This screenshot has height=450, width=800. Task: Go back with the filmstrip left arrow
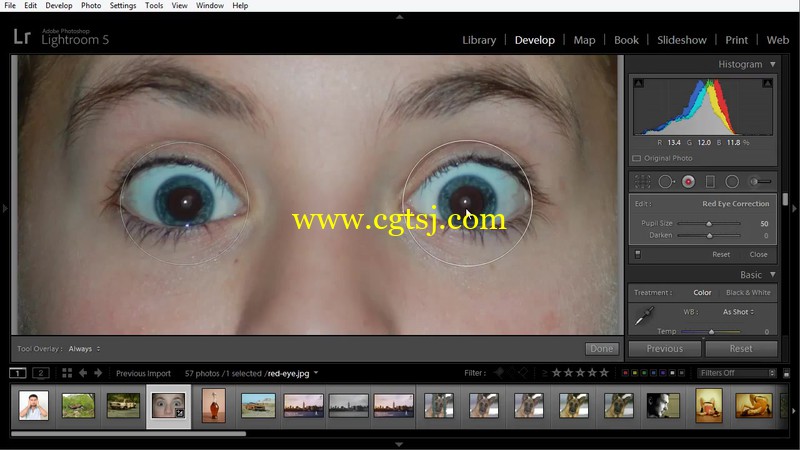(83, 373)
